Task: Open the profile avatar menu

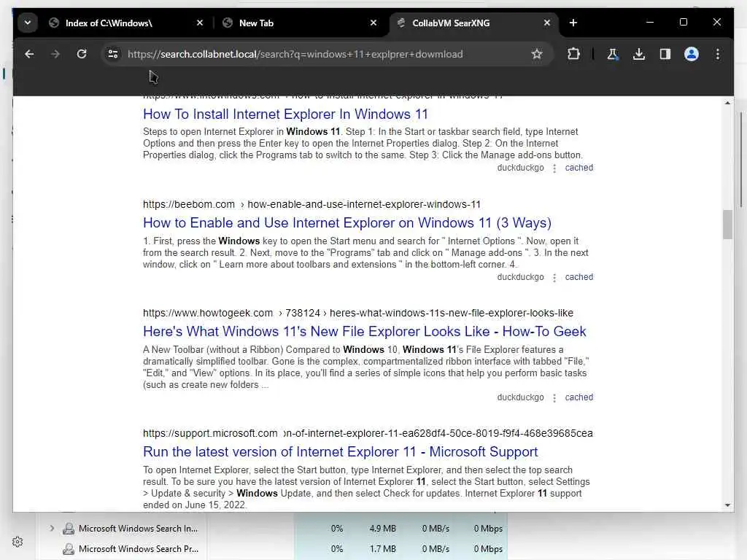Action: (692, 54)
